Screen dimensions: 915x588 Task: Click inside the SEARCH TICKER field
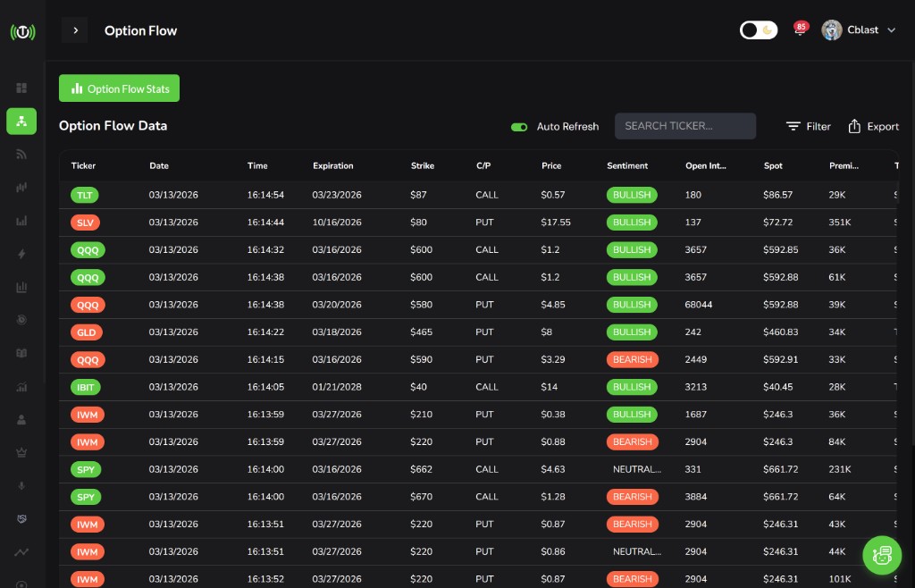click(685, 125)
